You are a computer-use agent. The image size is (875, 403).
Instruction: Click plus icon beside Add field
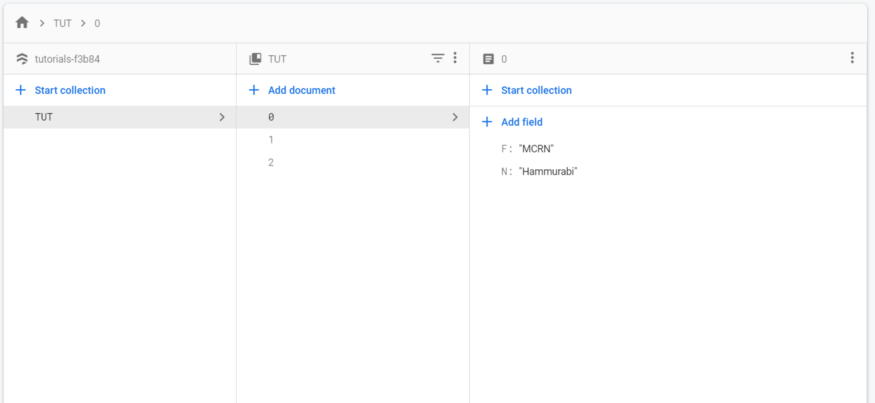coord(487,122)
